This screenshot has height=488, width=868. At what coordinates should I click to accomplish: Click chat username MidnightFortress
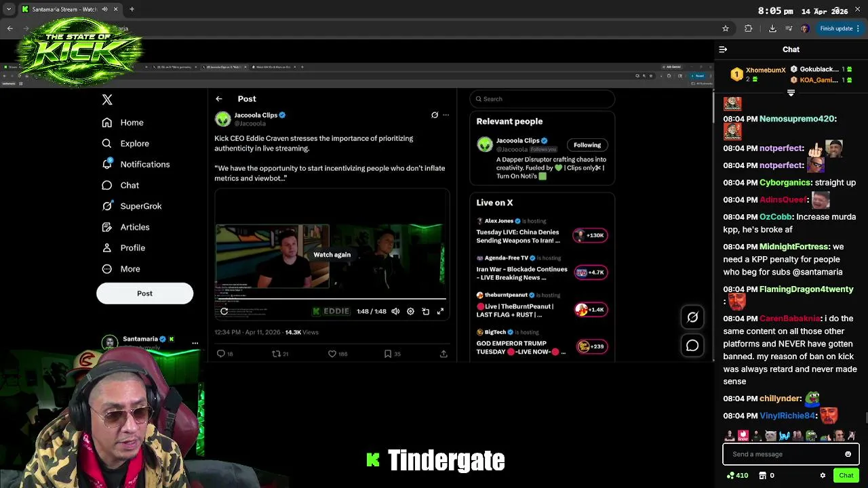click(x=794, y=247)
